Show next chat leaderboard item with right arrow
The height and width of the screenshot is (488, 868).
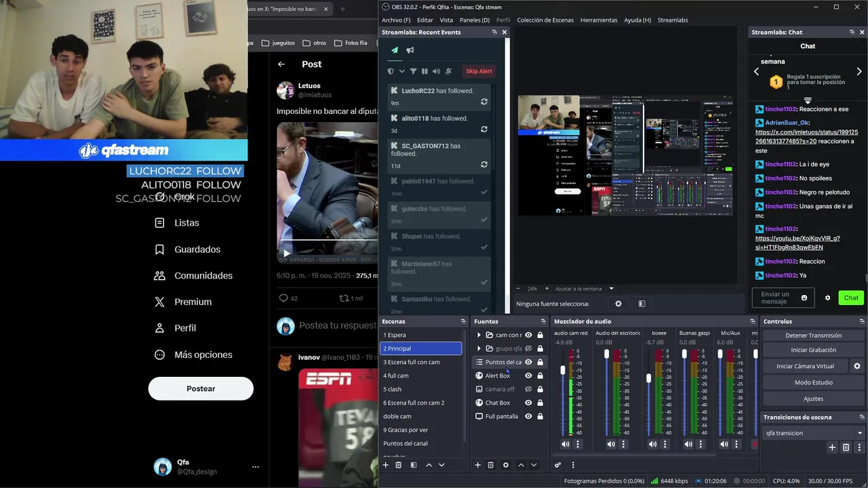point(859,71)
